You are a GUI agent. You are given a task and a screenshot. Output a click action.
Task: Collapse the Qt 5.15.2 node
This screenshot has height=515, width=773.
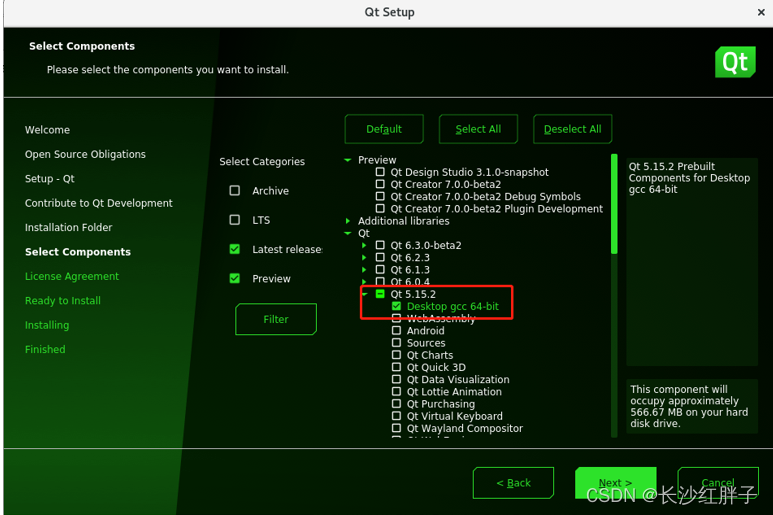click(365, 294)
